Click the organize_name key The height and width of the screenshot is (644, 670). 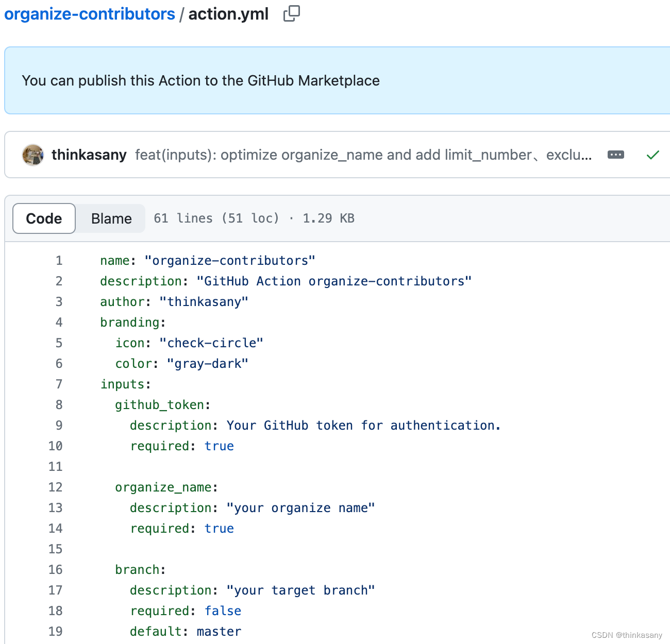[x=163, y=487]
